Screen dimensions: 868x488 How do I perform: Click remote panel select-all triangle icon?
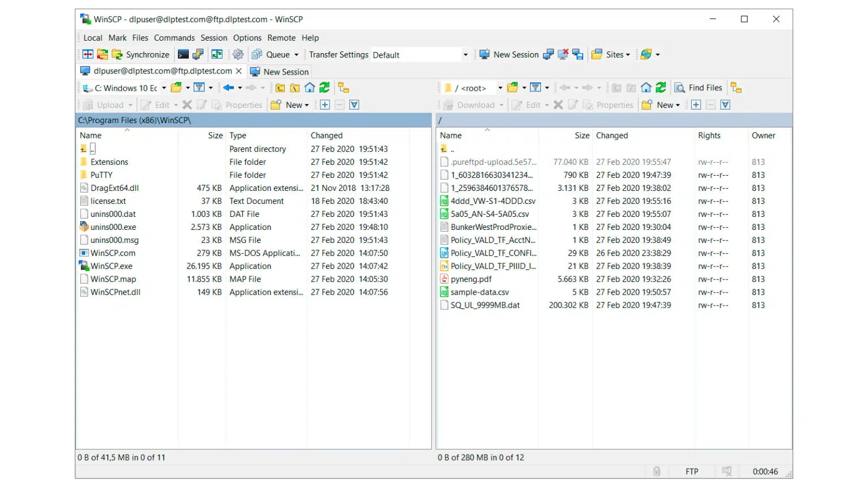[x=726, y=105]
